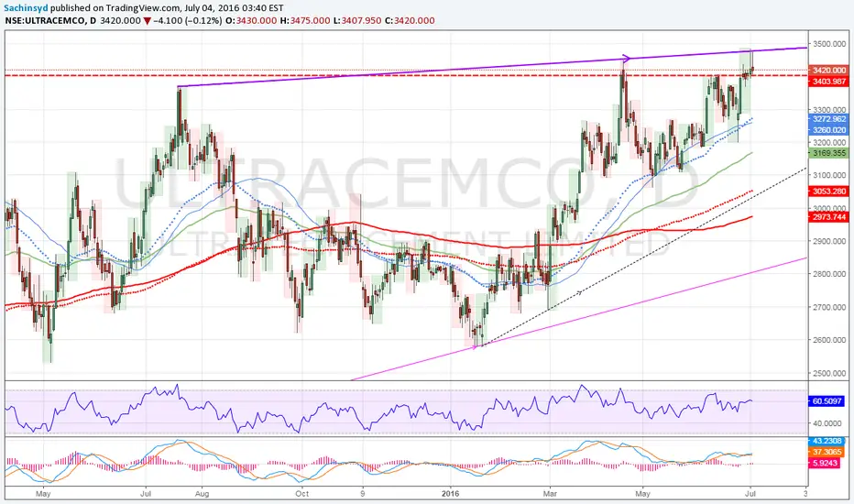The image size is (854, 504).
Task: Click the green 3169.355 moving average label
Action: tap(829, 153)
